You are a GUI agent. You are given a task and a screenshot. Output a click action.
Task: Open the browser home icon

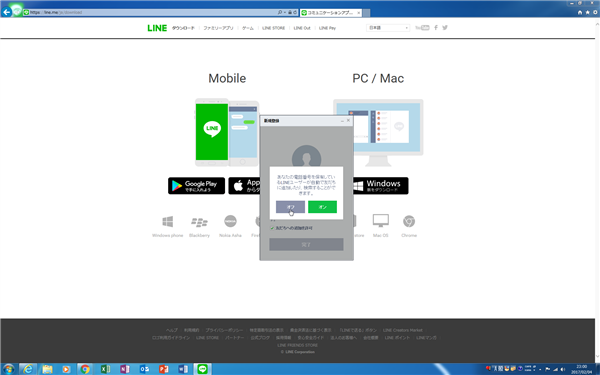pos(580,12)
